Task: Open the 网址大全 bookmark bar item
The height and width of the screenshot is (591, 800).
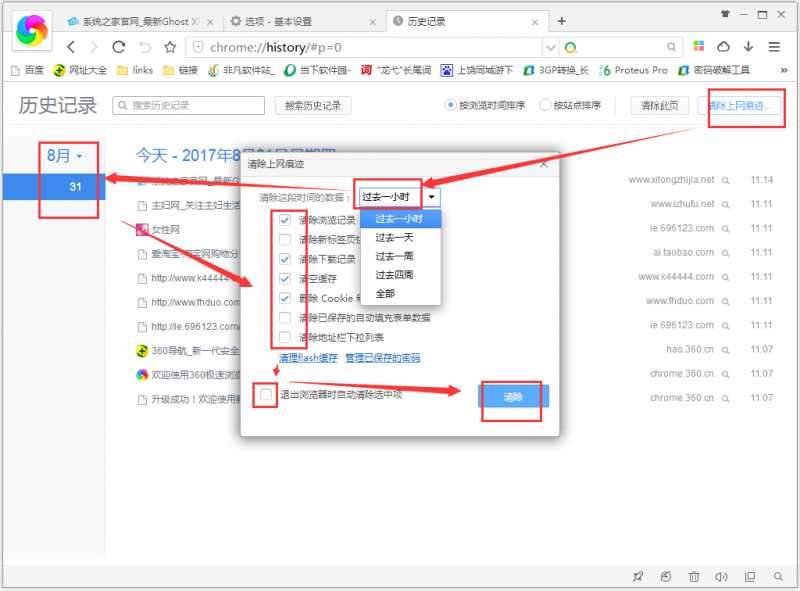Action: pos(81,70)
